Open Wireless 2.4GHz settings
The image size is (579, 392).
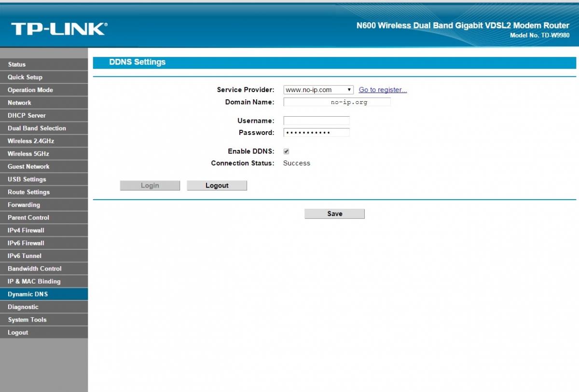[x=44, y=141]
